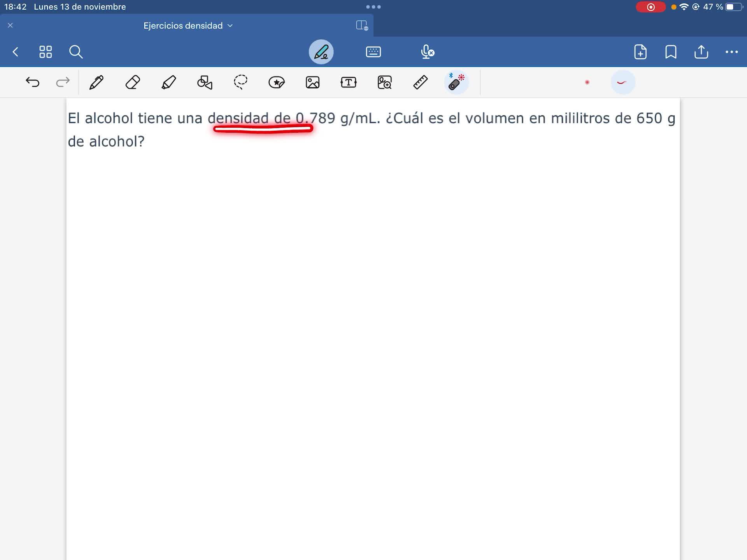Image resolution: width=747 pixels, height=560 pixels.
Task: Select the Highlighter tool
Action: click(x=168, y=82)
